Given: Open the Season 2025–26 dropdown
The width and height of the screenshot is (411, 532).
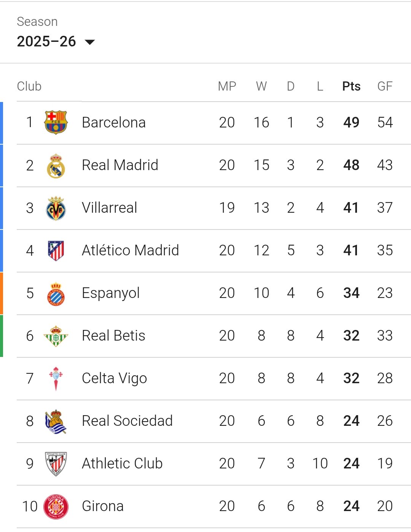Looking at the screenshot, I should click(46, 41).
